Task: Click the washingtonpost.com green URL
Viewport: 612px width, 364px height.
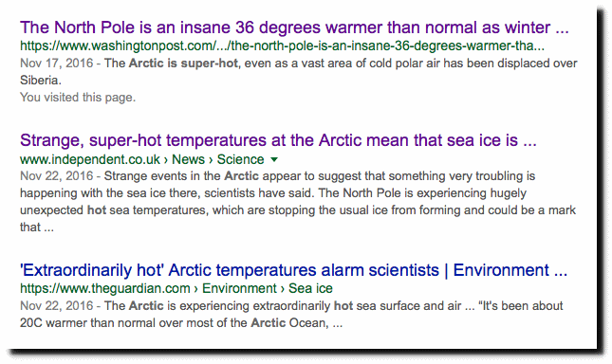Action: pos(282,46)
